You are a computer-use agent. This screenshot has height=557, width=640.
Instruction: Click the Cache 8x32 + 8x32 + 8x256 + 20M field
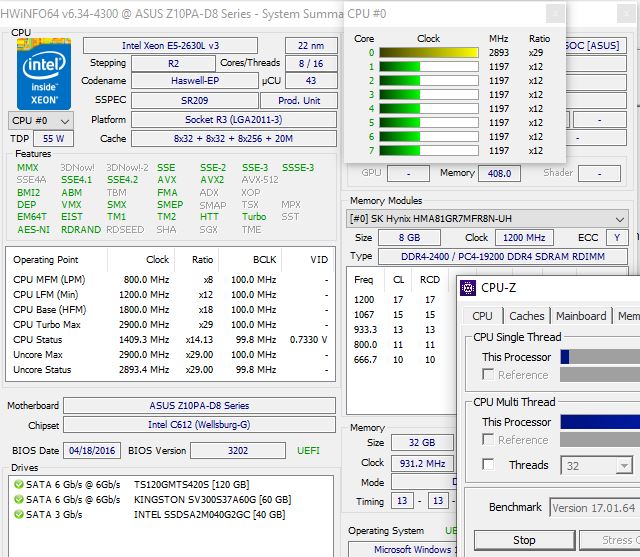(x=234, y=139)
